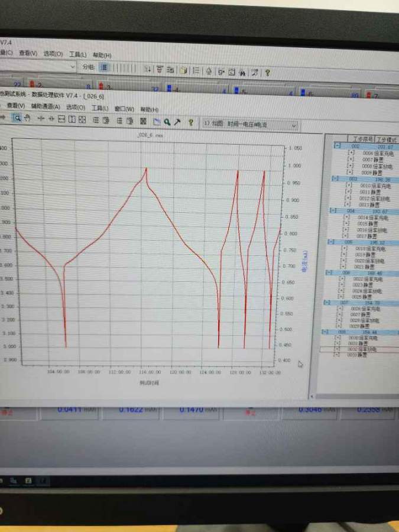Click the bell alarm icon in upper toolbar
Viewport: 399px width, 532px height.
208,71
